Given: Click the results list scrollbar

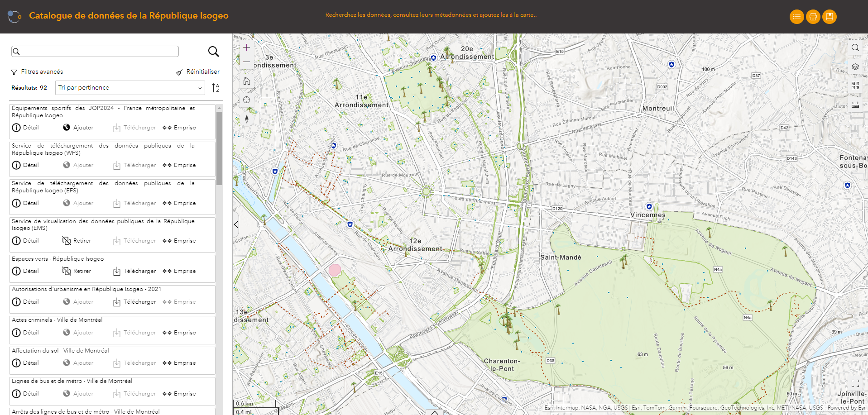Looking at the screenshot, I should point(220,148).
